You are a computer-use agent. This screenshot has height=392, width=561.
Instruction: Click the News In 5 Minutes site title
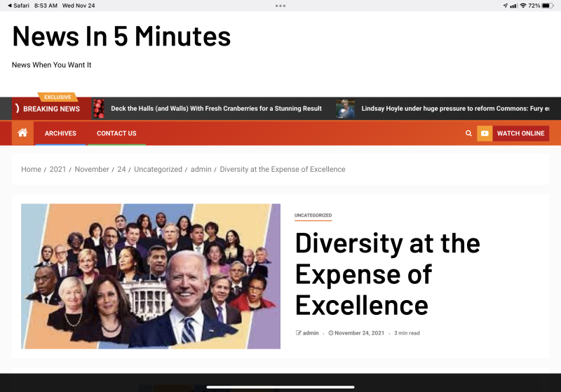[121, 36]
